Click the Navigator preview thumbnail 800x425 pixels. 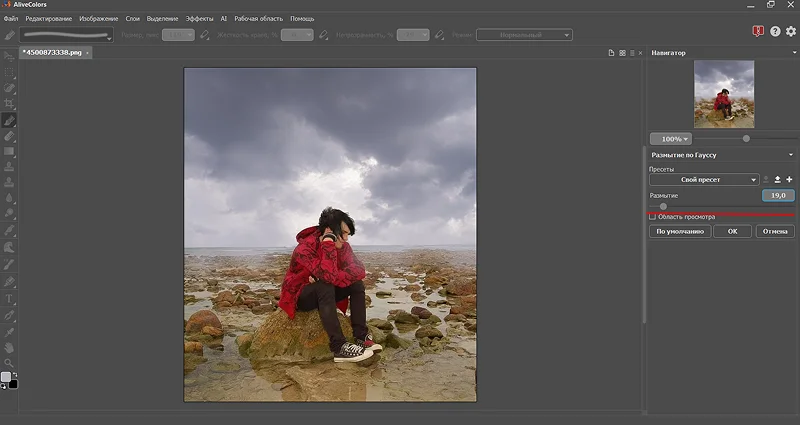point(724,94)
